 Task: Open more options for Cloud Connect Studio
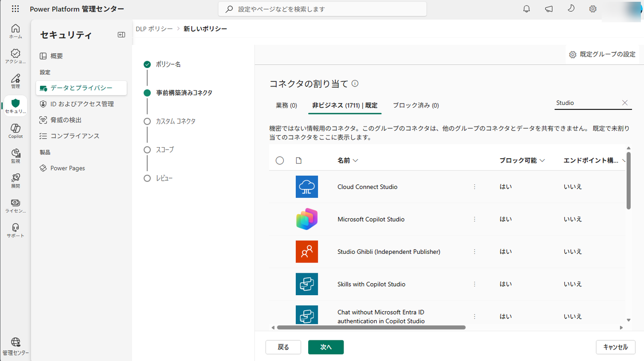click(x=474, y=187)
